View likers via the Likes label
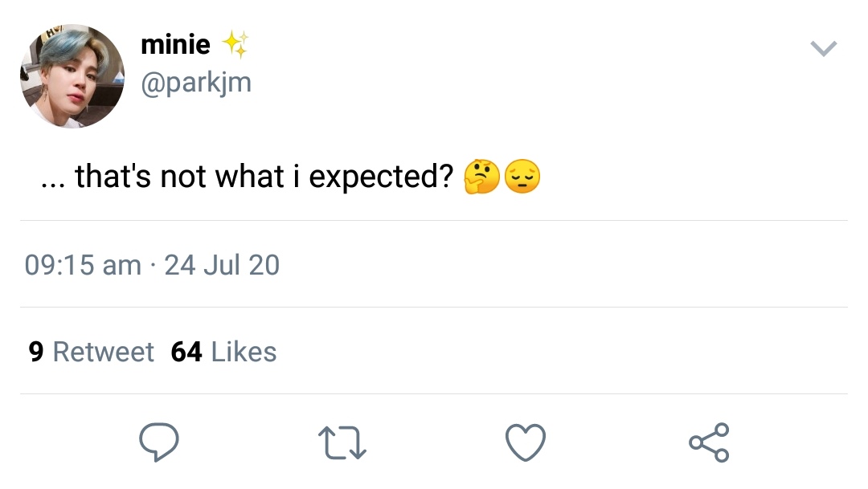 tap(244, 352)
